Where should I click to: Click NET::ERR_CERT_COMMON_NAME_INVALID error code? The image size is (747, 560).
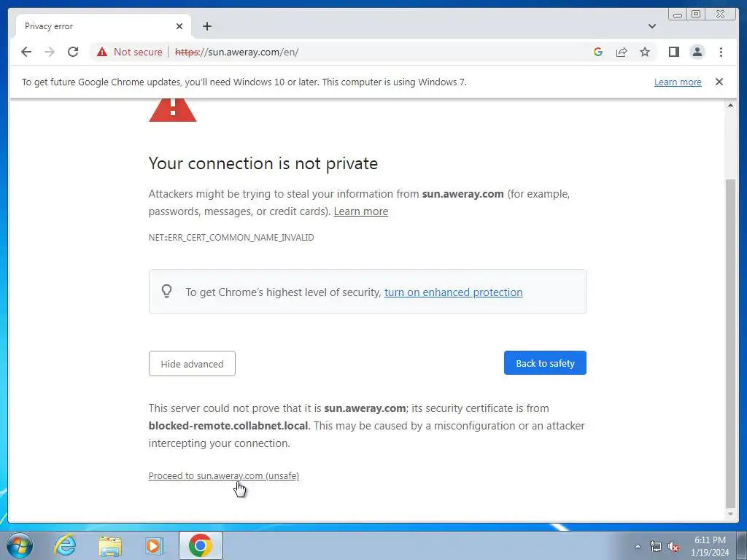pos(231,237)
